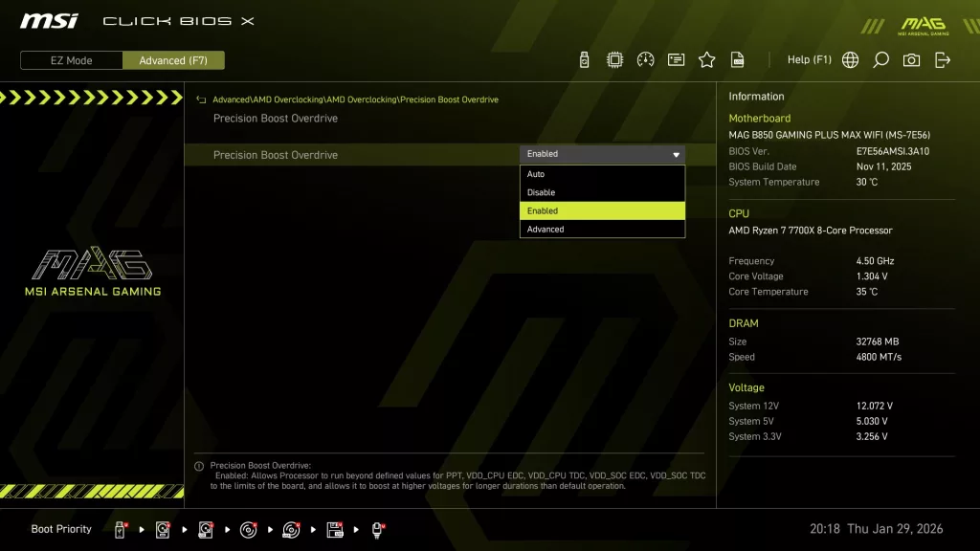The image size is (980, 551).
Task: Exit BIOS via the exit icon
Action: [x=941, y=58]
